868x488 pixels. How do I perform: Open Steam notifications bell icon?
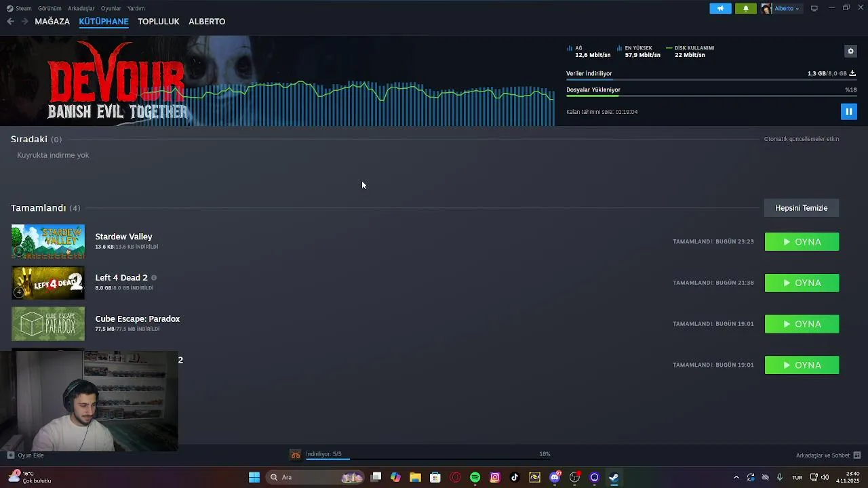click(x=746, y=8)
